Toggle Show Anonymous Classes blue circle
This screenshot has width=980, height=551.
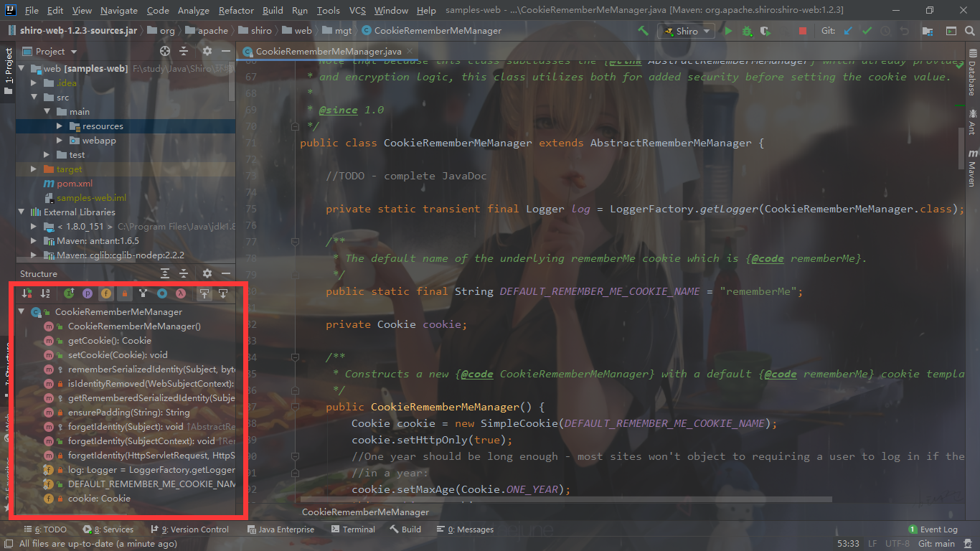tap(162, 293)
